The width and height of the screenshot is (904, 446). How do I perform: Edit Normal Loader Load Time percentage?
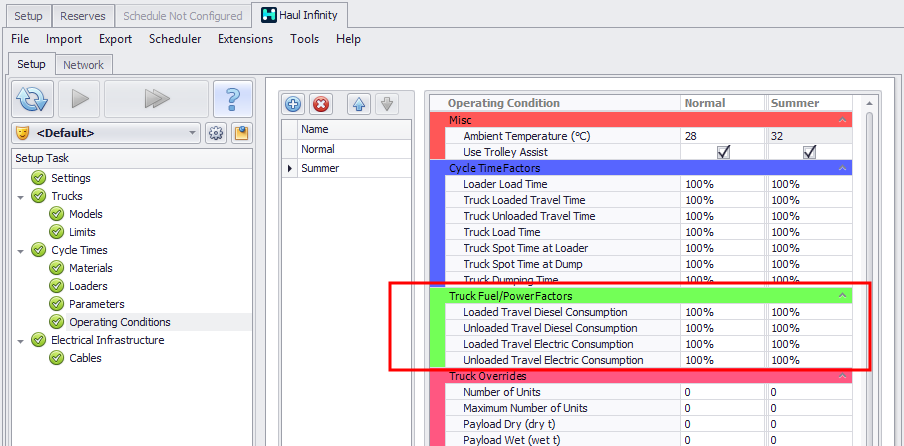723,184
